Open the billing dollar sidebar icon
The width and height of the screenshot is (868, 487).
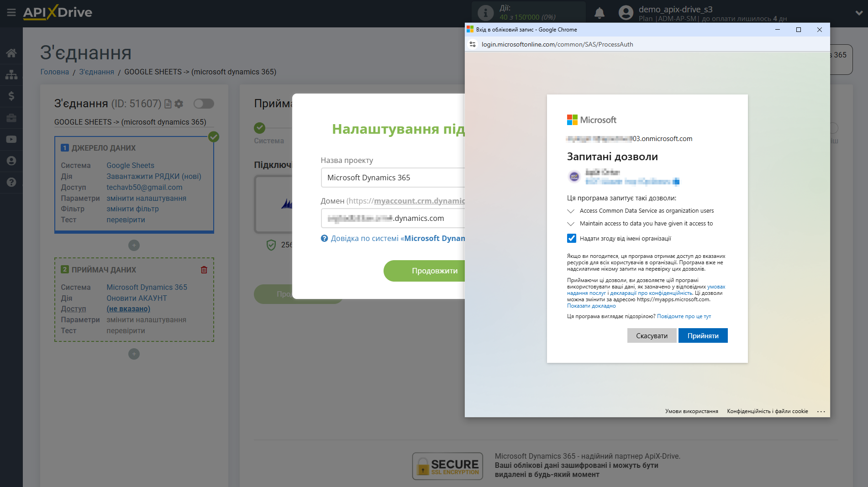(11, 96)
